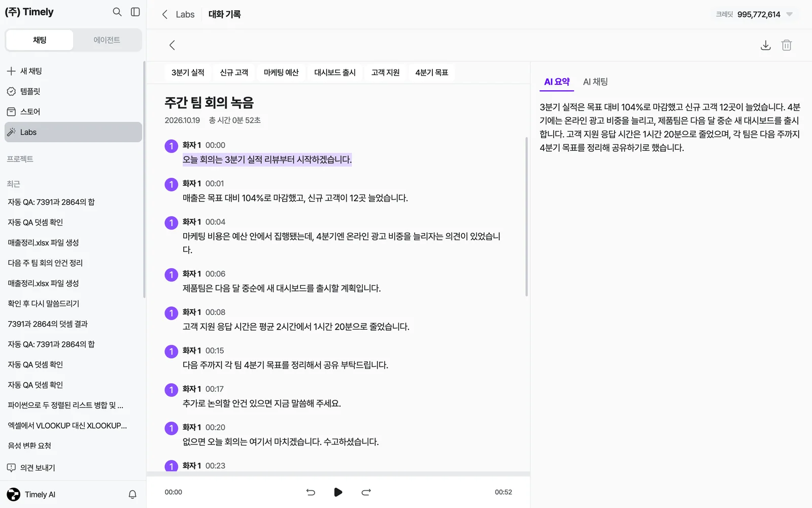The height and width of the screenshot is (508, 812).
Task: Click the 마케팅 예산 topic chip
Action: tap(281, 73)
